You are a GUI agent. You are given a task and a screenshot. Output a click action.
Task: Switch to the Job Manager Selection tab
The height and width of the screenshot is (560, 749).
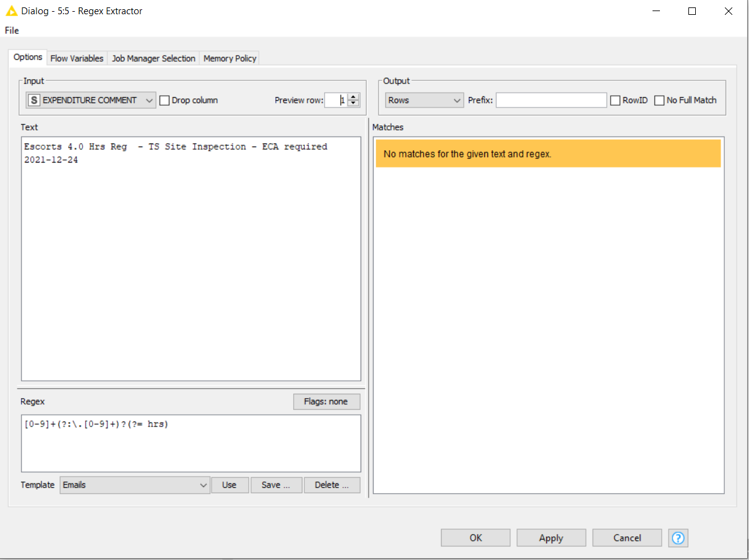tap(153, 58)
